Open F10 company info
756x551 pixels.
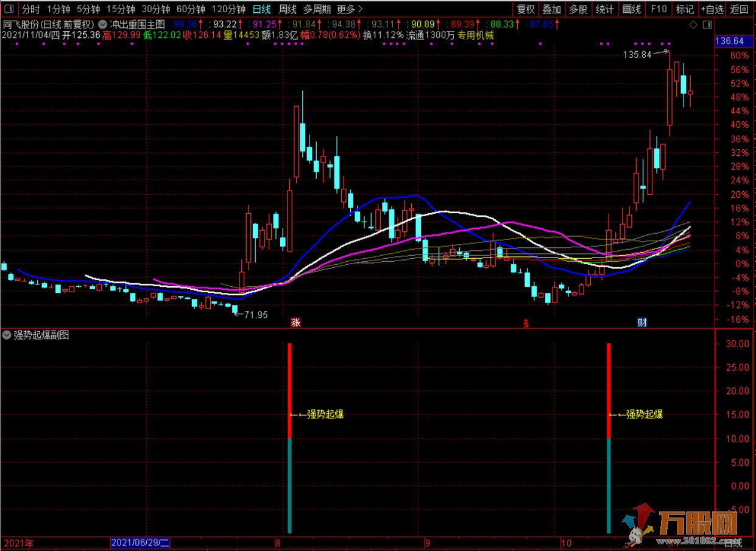659,9
